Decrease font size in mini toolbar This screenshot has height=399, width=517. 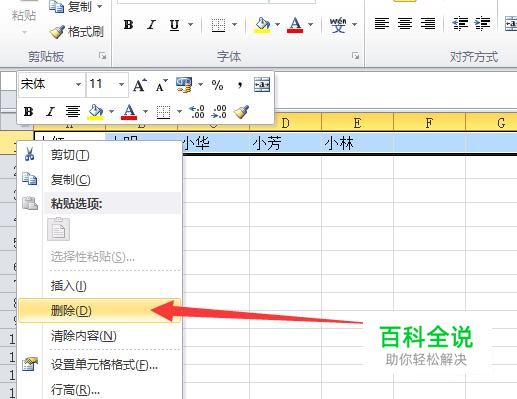[162, 85]
